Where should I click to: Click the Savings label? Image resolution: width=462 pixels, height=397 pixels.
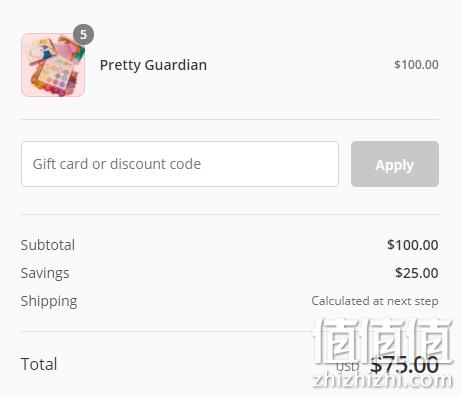coord(45,273)
